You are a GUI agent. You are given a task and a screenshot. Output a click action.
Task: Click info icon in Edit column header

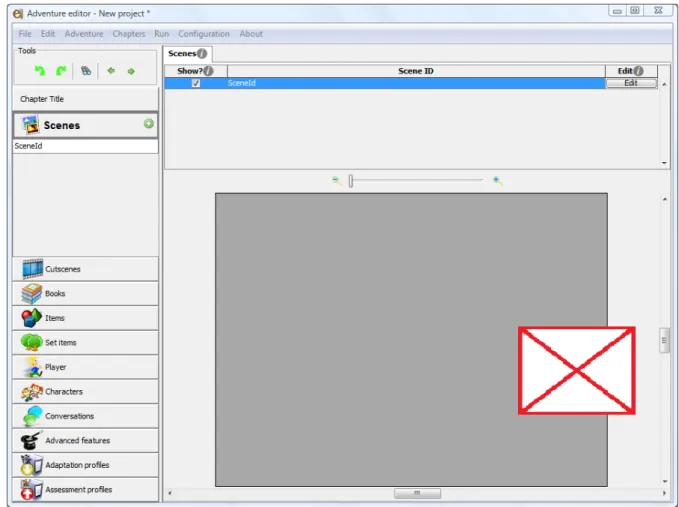pyautogui.click(x=638, y=71)
